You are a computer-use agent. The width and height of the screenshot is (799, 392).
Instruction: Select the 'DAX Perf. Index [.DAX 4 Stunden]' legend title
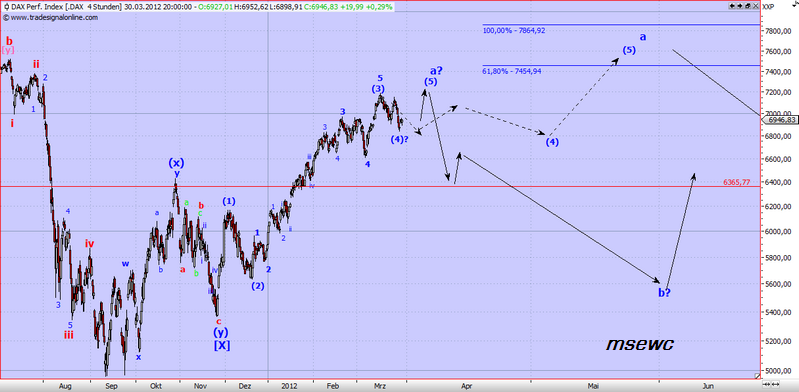[x=66, y=7]
